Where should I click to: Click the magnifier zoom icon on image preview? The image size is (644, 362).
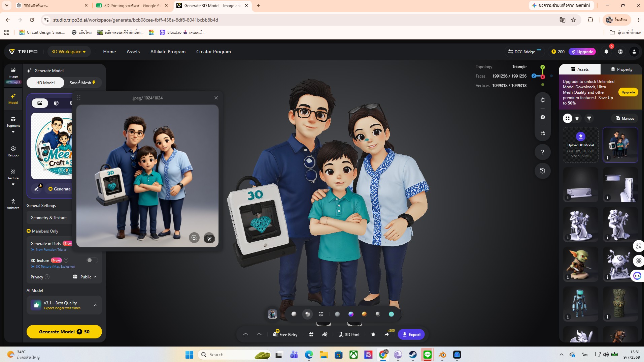pos(194,238)
